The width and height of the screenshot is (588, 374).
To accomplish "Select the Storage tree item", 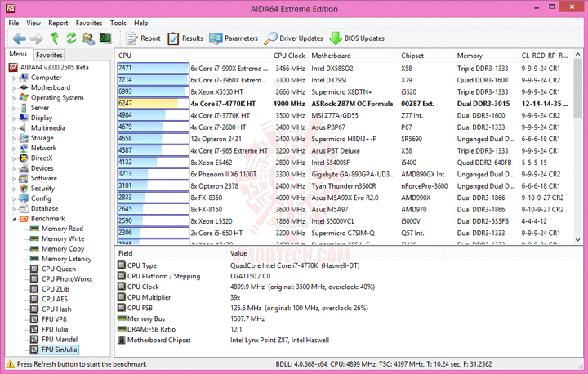I will click(x=42, y=138).
